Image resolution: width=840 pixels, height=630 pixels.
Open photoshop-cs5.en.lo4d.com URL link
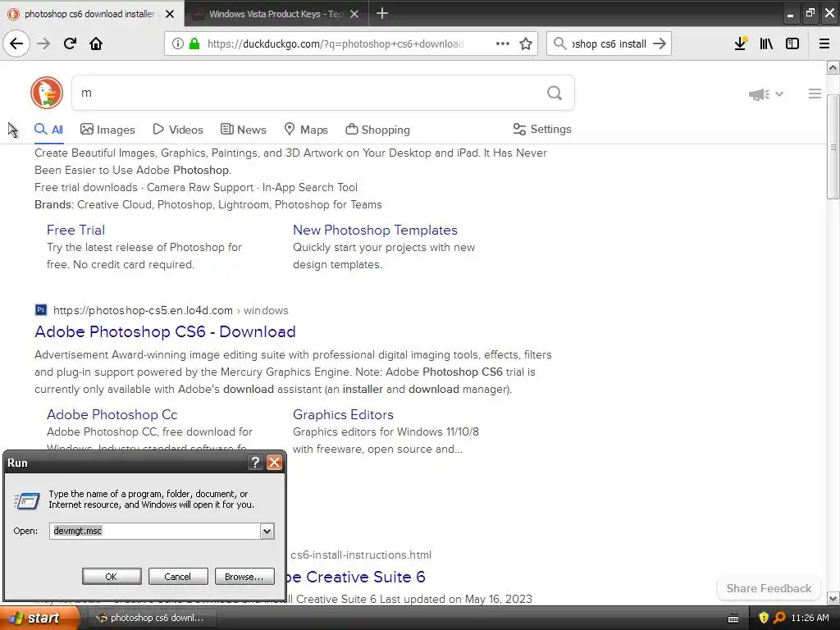coord(143,310)
